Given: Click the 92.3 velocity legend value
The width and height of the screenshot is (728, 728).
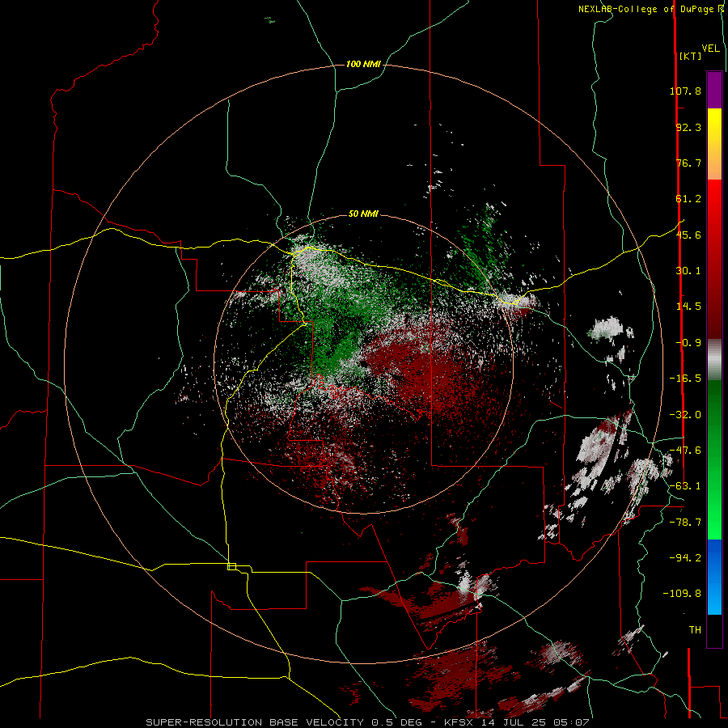Looking at the screenshot, I should 688,127.
